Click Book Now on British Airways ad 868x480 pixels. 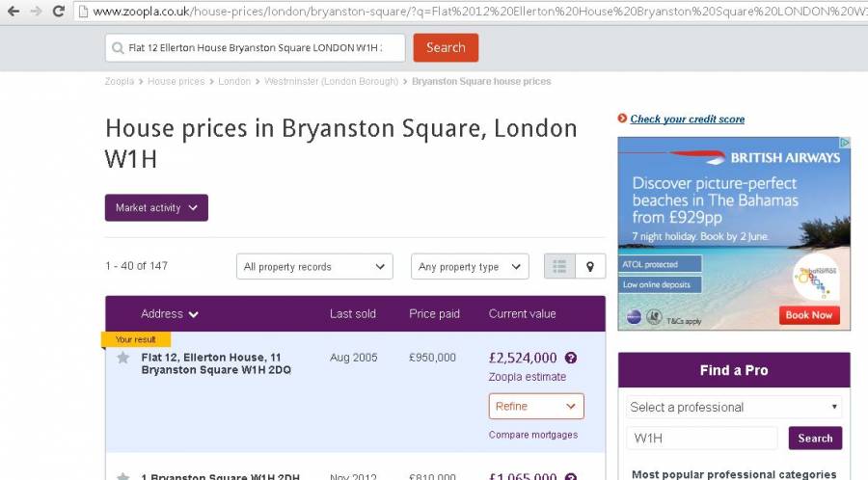coord(809,315)
